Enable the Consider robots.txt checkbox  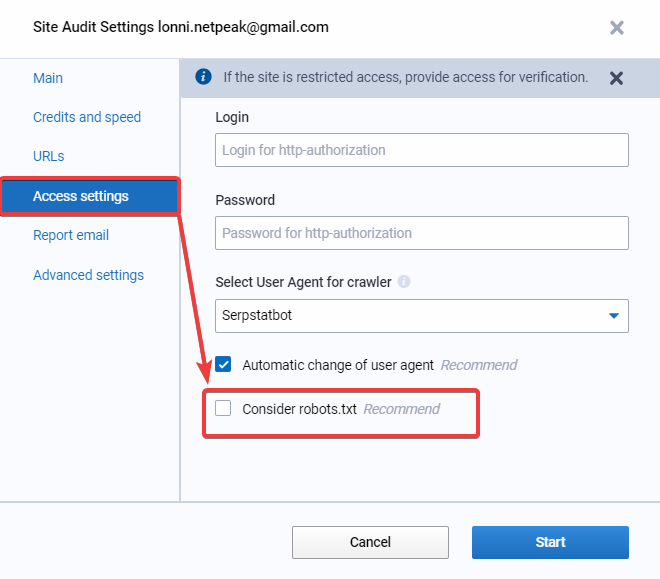(223, 408)
